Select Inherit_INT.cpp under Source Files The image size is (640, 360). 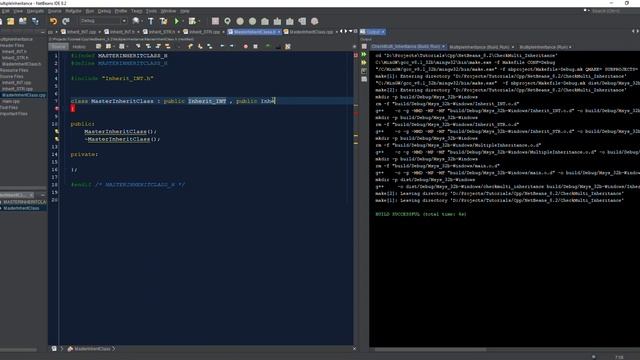[x=16, y=82]
